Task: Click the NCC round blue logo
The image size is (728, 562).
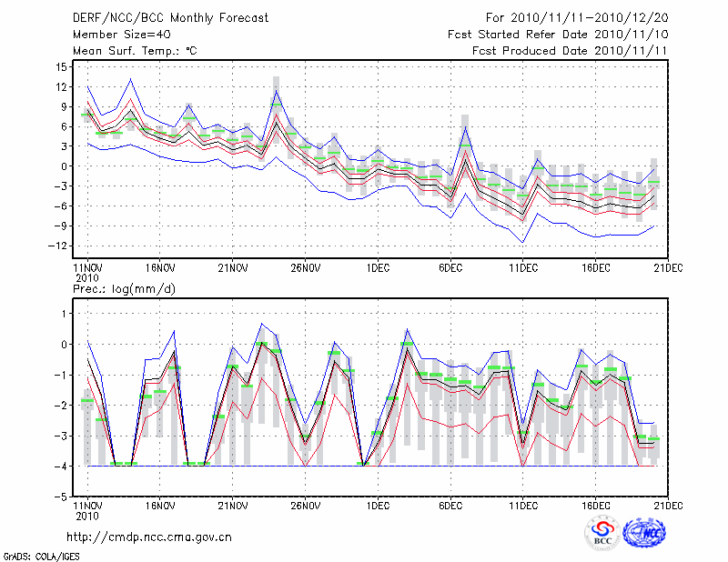Action: point(644,532)
